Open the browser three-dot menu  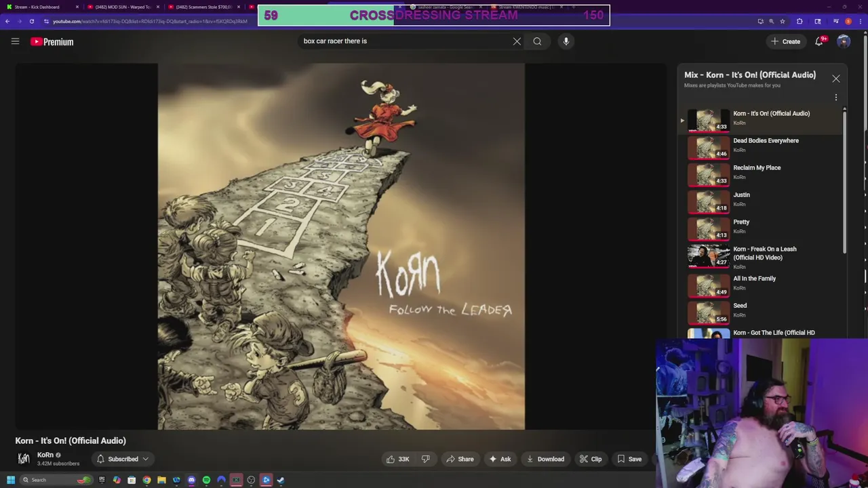861,21
